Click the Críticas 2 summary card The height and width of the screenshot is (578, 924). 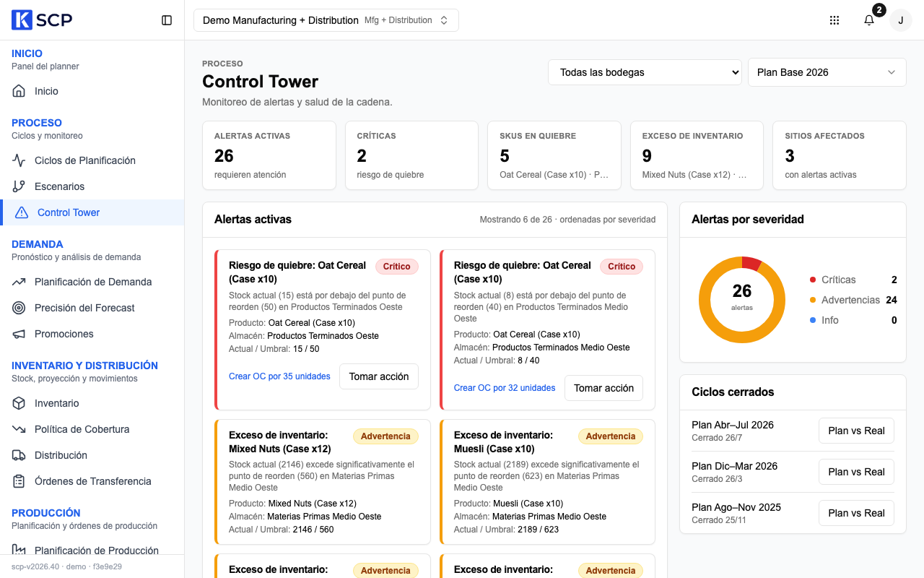(x=411, y=155)
